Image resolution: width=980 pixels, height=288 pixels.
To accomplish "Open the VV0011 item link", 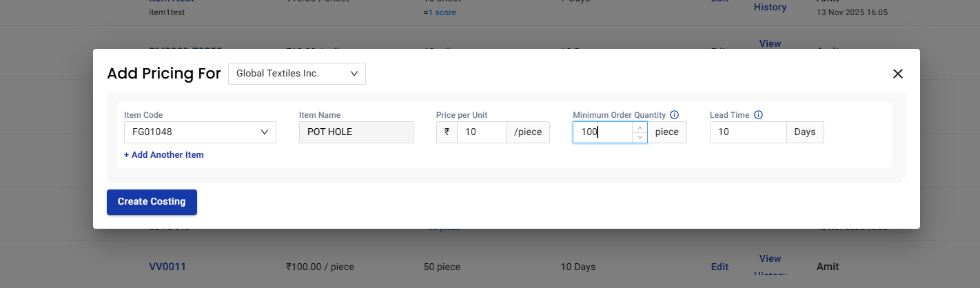I will click(167, 267).
